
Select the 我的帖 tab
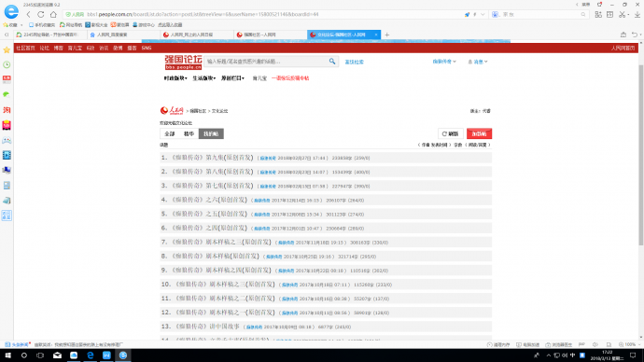tap(211, 133)
